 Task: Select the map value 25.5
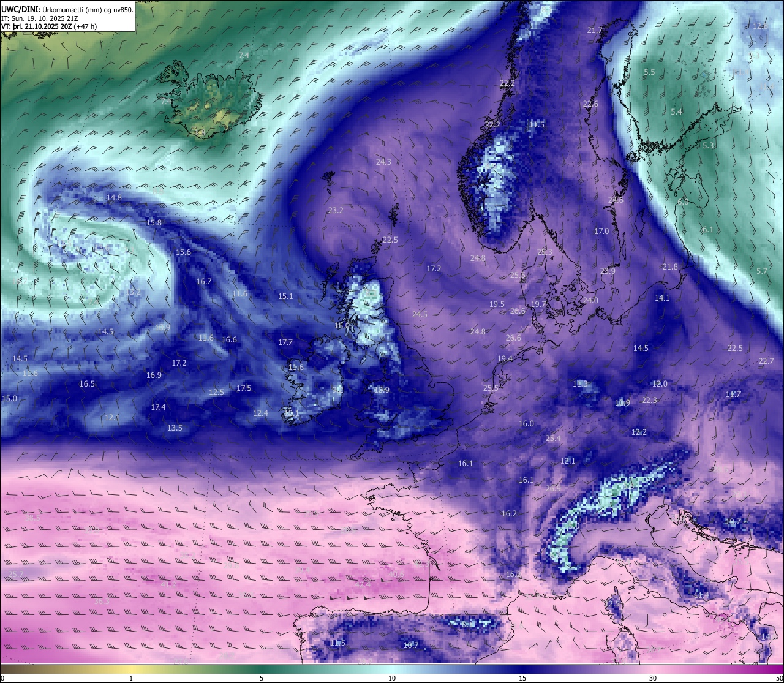[x=491, y=388]
